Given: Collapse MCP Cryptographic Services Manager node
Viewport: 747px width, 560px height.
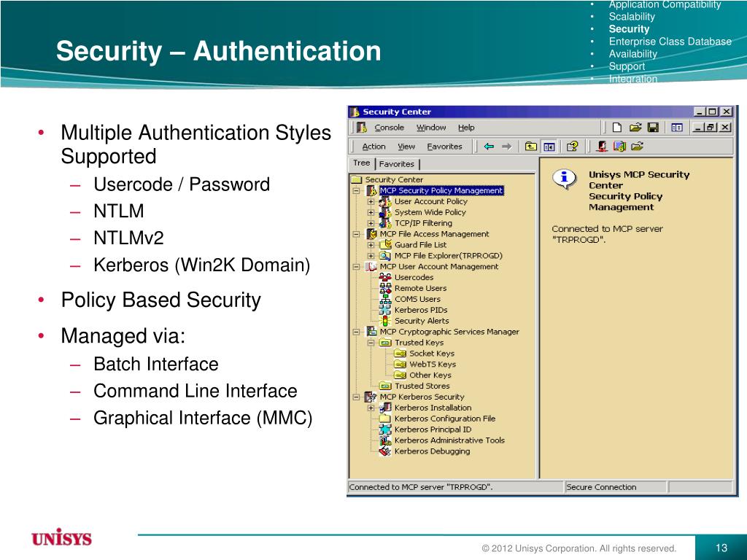Looking at the screenshot, I should [356, 332].
